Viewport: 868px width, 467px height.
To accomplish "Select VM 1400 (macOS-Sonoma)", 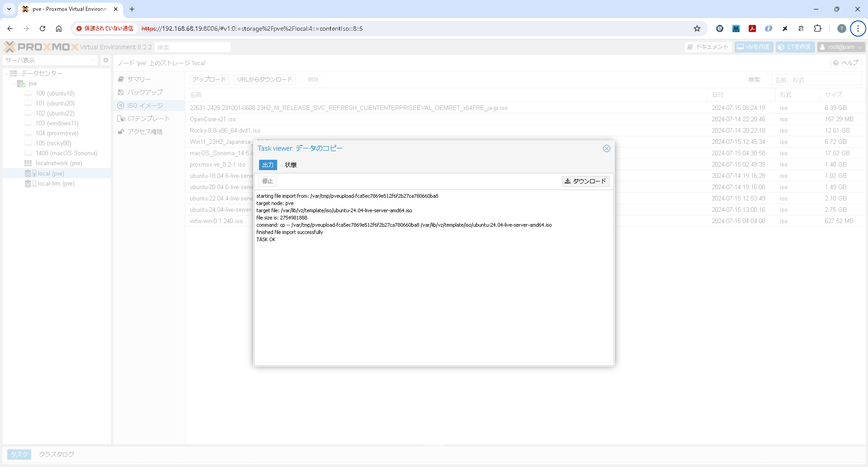I will coord(66,153).
